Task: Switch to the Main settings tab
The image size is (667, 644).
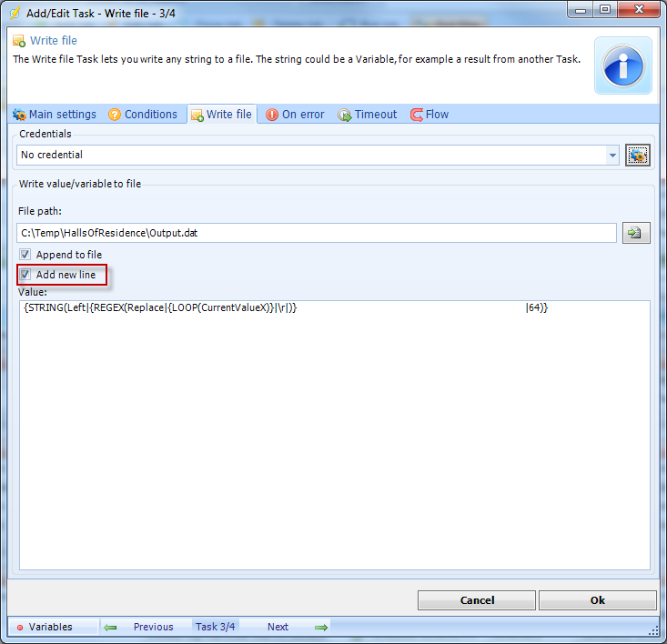Action: [x=54, y=115]
